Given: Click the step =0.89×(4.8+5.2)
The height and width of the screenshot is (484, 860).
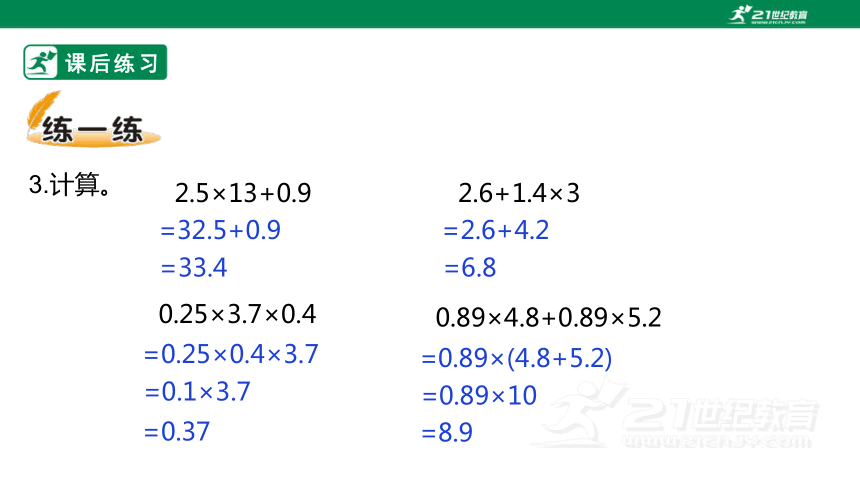Looking at the screenshot, I should click(517, 358).
